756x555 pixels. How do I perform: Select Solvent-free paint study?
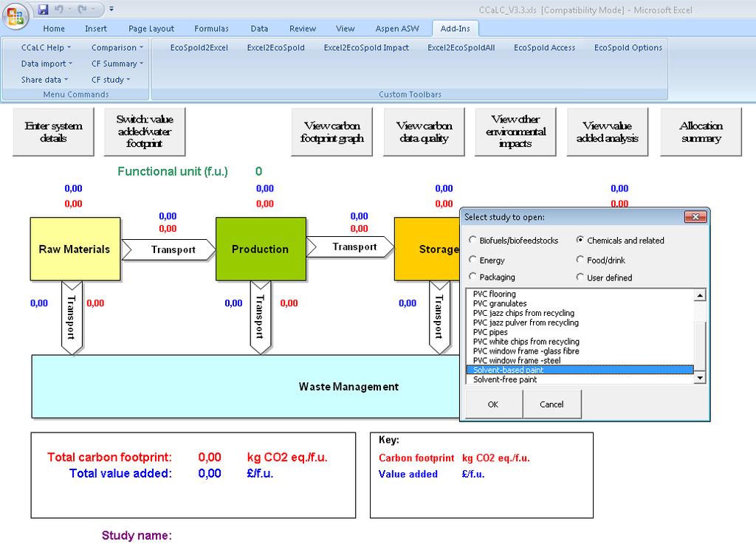[x=580, y=379]
